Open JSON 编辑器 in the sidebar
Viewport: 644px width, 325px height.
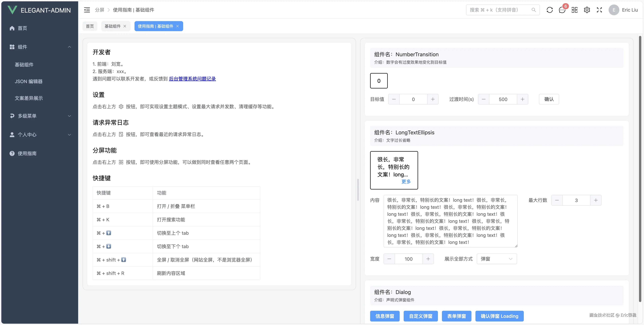point(29,81)
